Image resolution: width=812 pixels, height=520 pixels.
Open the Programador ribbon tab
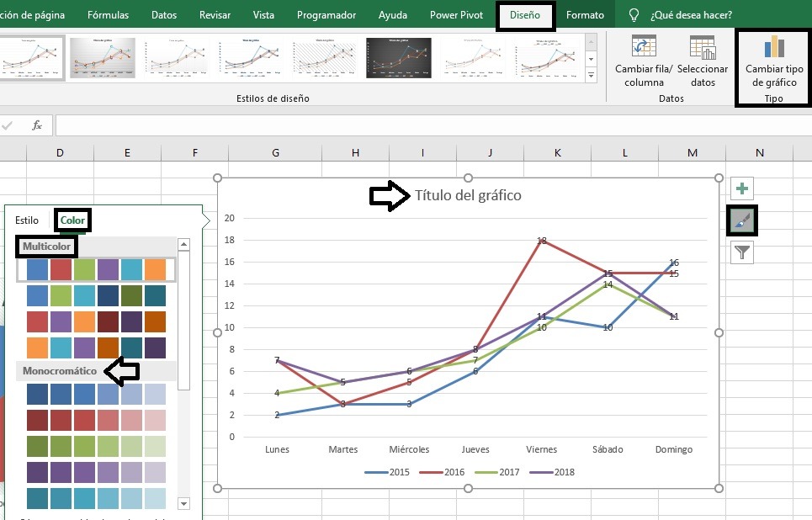pos(326,14)
